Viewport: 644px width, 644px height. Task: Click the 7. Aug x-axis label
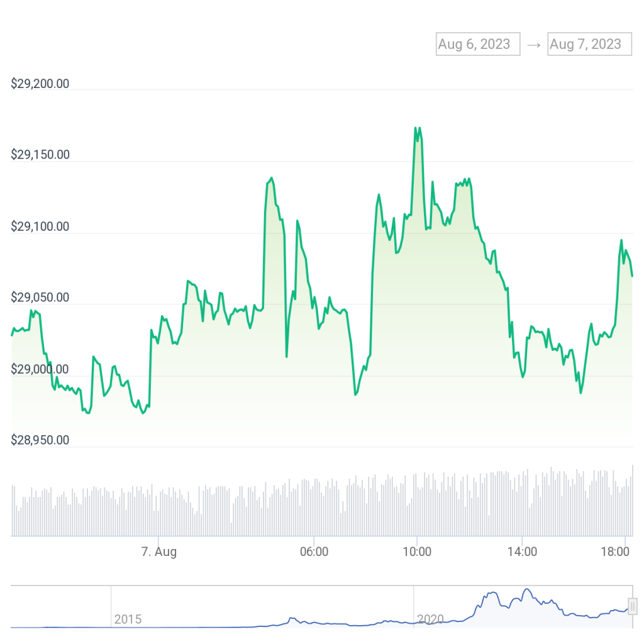point(158,552)
